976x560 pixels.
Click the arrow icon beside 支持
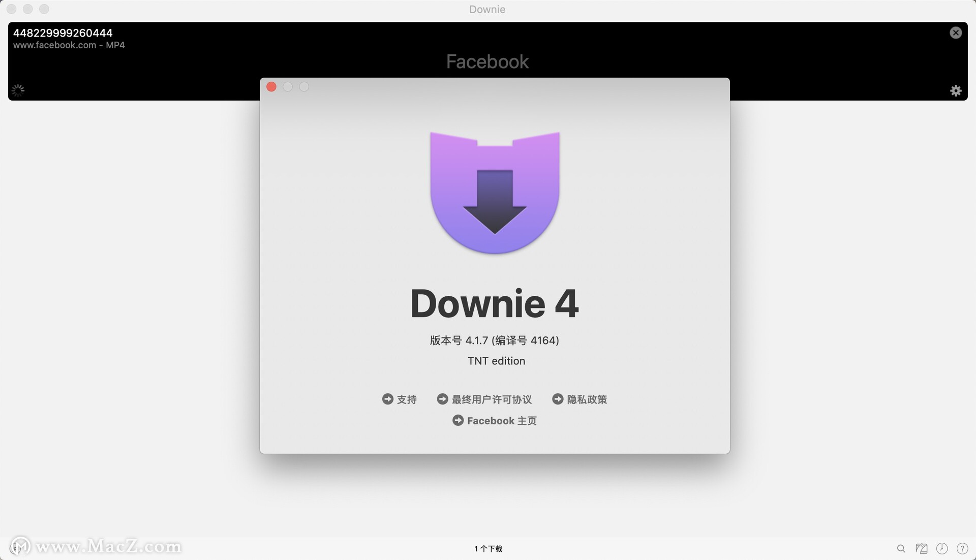tap(387, 399)
